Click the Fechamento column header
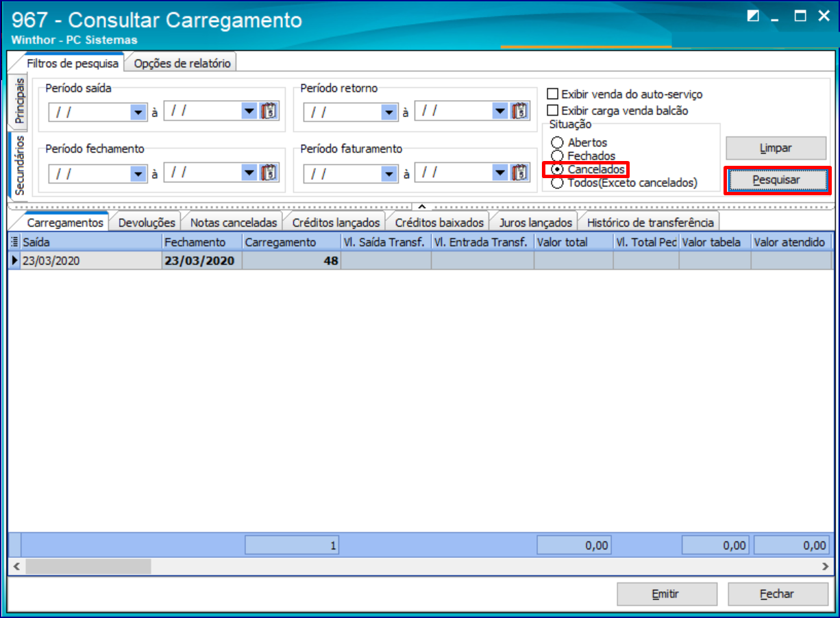Viewport: 840px width, 618px height. point(203,242)
